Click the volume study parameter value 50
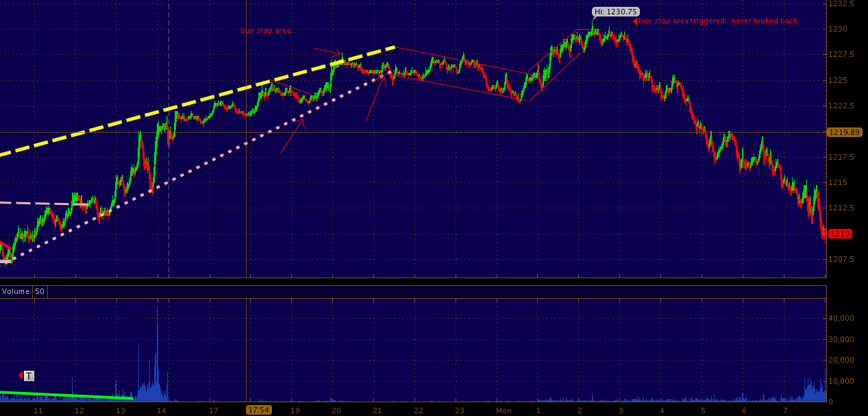This screenshot has height=416, width=868. click(40, 291)
